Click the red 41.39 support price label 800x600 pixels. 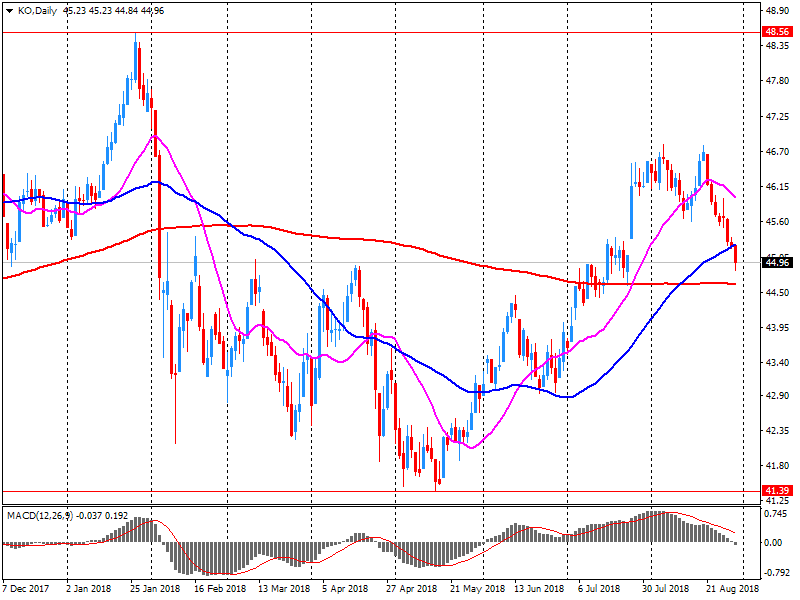pos(777,491)
